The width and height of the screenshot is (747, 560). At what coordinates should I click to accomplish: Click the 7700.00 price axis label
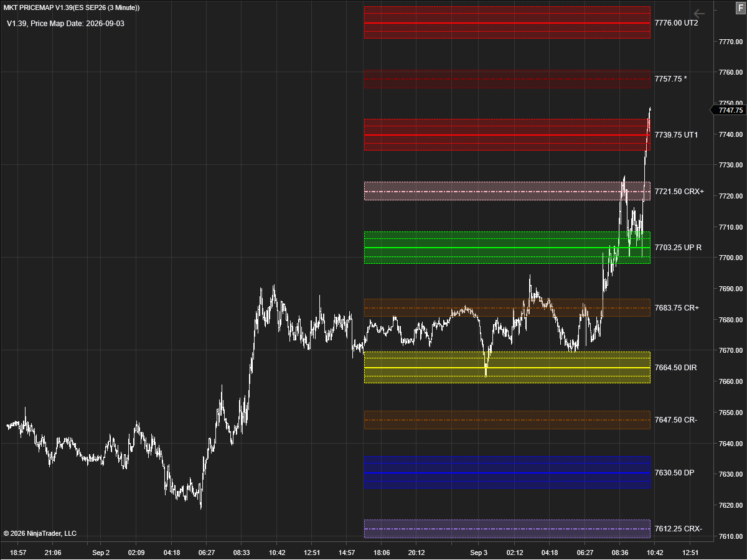click(730, 258)
